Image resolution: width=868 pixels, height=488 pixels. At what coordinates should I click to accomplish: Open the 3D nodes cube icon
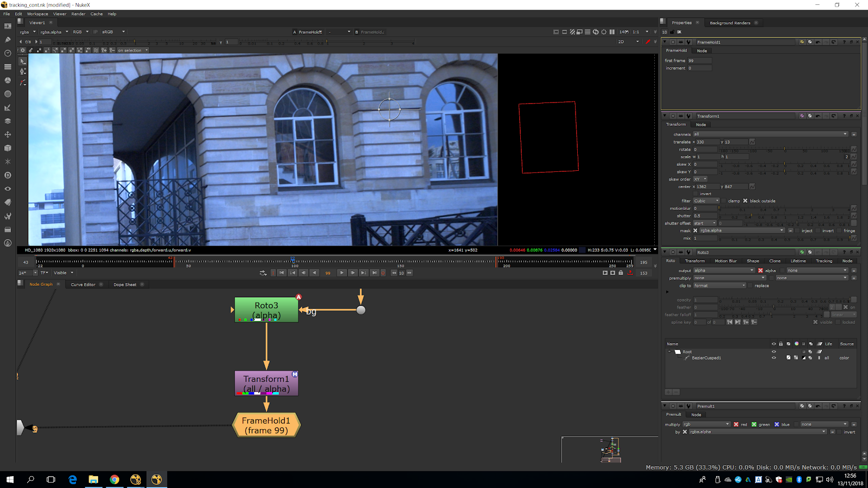point(8,148)
